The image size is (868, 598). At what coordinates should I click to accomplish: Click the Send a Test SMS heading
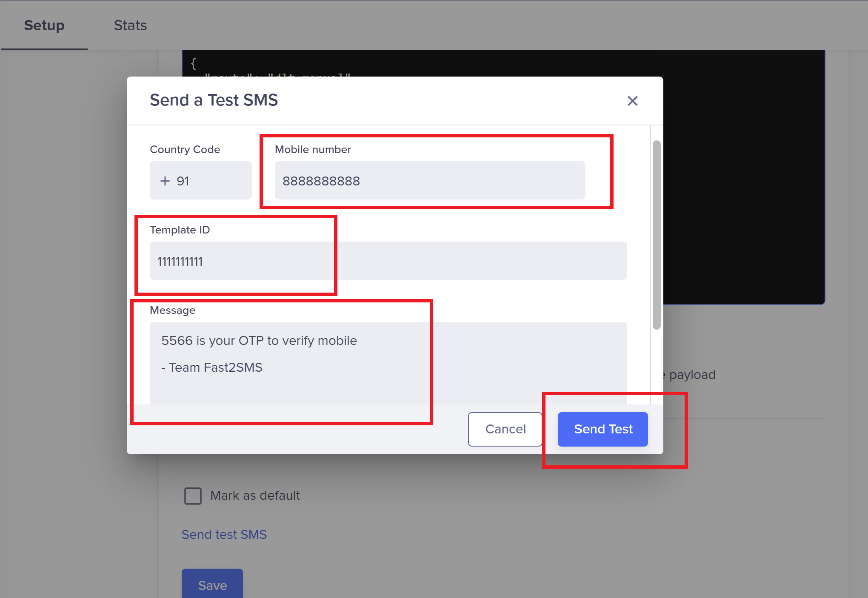coord(214,100)
